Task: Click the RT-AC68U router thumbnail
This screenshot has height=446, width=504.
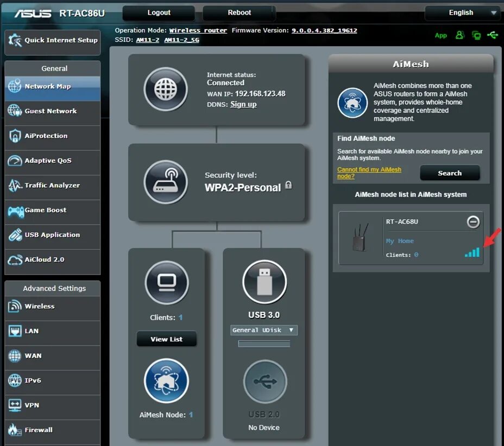Action: pyautogui.click(x=360, y=238)
